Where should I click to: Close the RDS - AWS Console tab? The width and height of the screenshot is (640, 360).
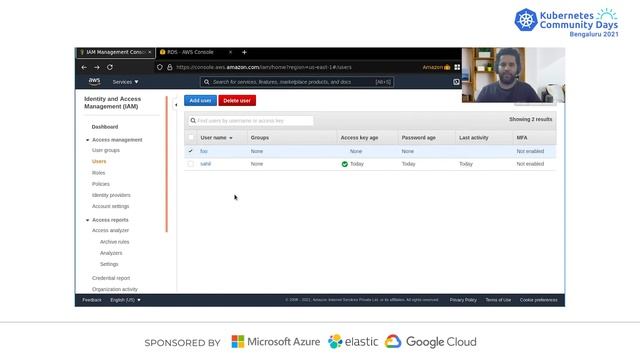pyautogui.click(x=230, y=52)
